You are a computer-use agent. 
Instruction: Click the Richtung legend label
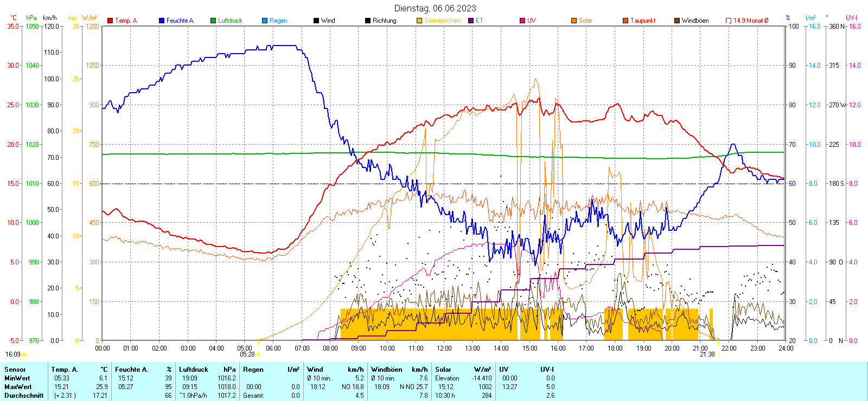[384, 21]
